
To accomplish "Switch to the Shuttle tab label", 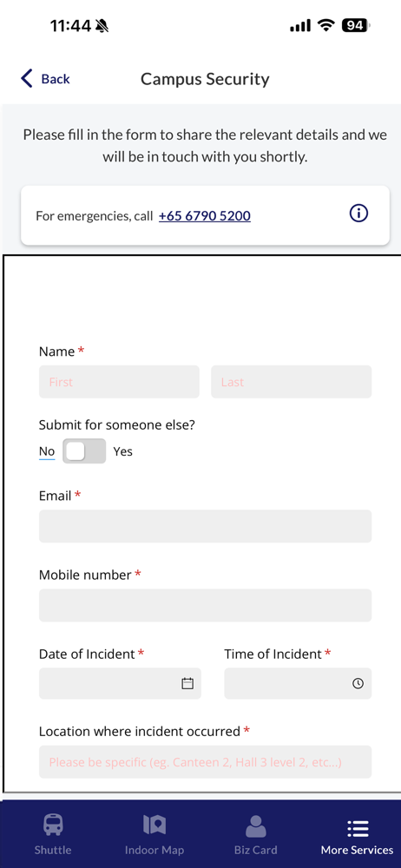I will pos(53,850).
